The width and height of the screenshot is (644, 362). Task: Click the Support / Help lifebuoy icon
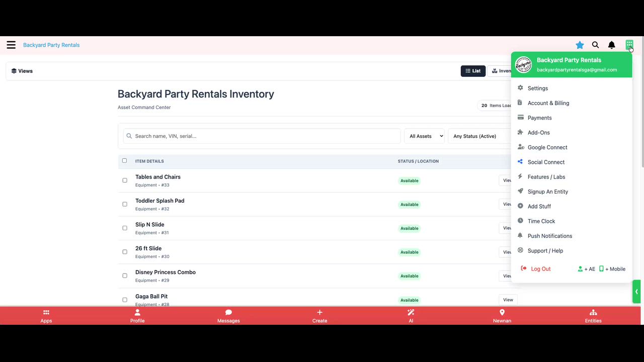pos(520,250)
